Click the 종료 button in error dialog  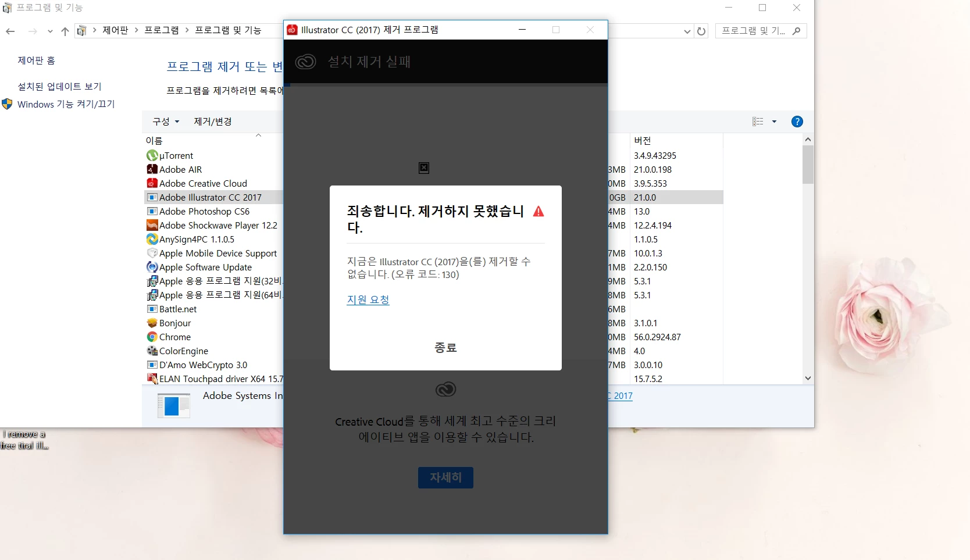[x=445, y=347]
